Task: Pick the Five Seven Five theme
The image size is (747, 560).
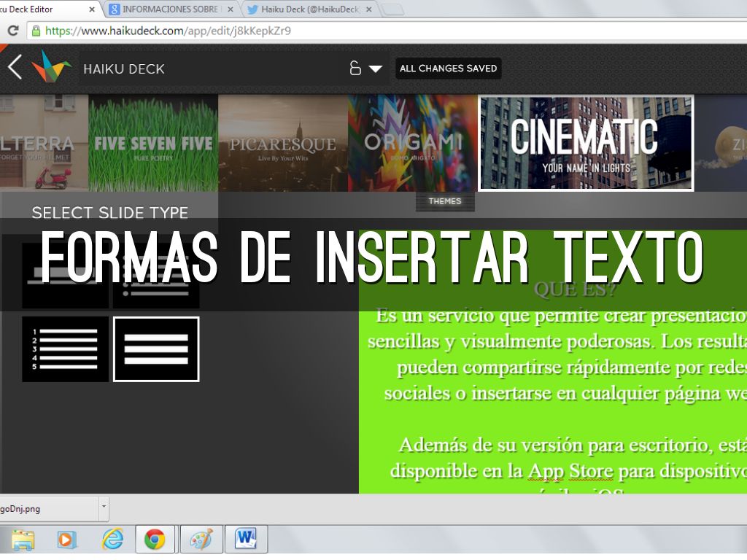Action: click(153, 143)
